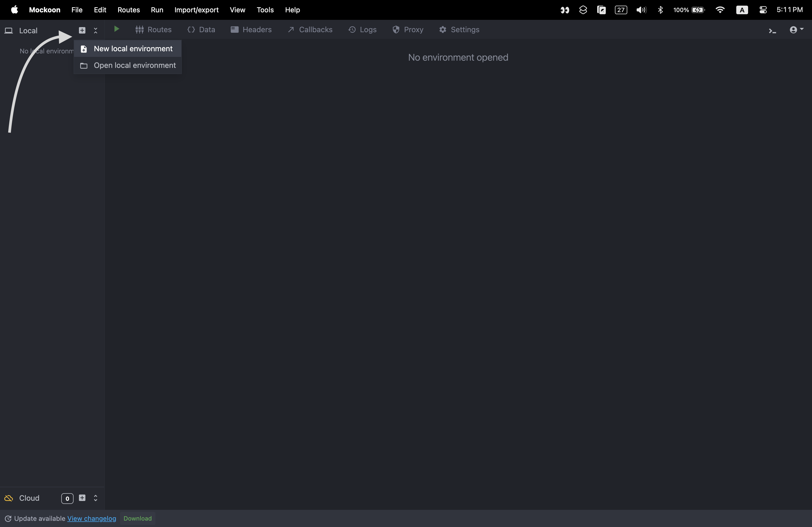The width and height of the screenshot is (812, 527).
Task: Open the File menu
Action: tap(77, 10)
